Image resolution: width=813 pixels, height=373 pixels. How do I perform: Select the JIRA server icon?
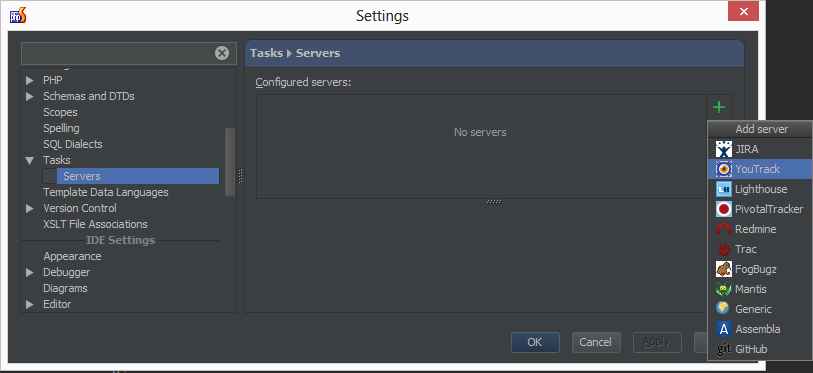[x=723, y=149]
